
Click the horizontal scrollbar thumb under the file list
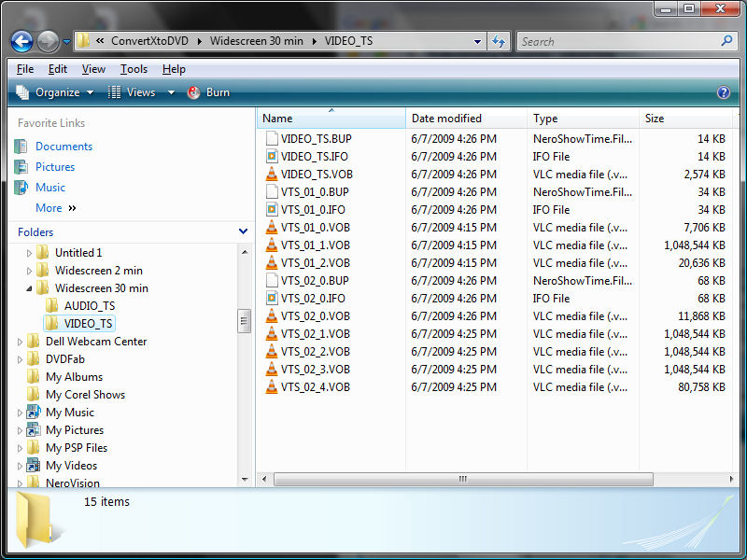pyautogui.click(x=463, y=479)
